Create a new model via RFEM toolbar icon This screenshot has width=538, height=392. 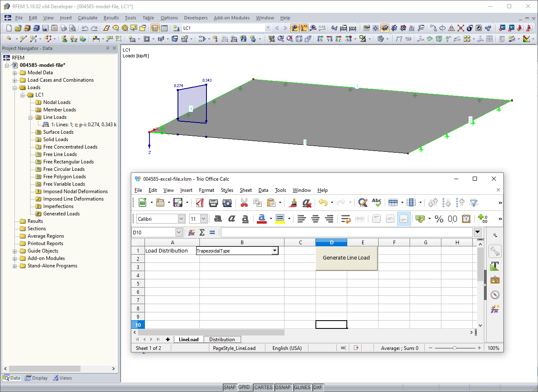tap(8, 28)
